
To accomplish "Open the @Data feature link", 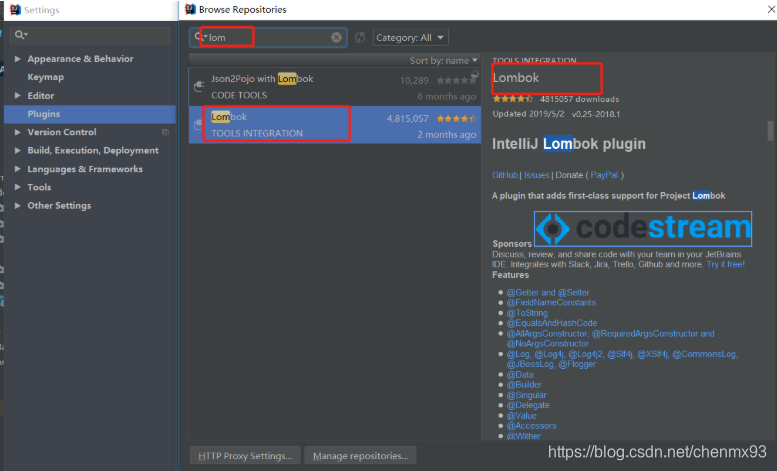I will pos(520,375).
